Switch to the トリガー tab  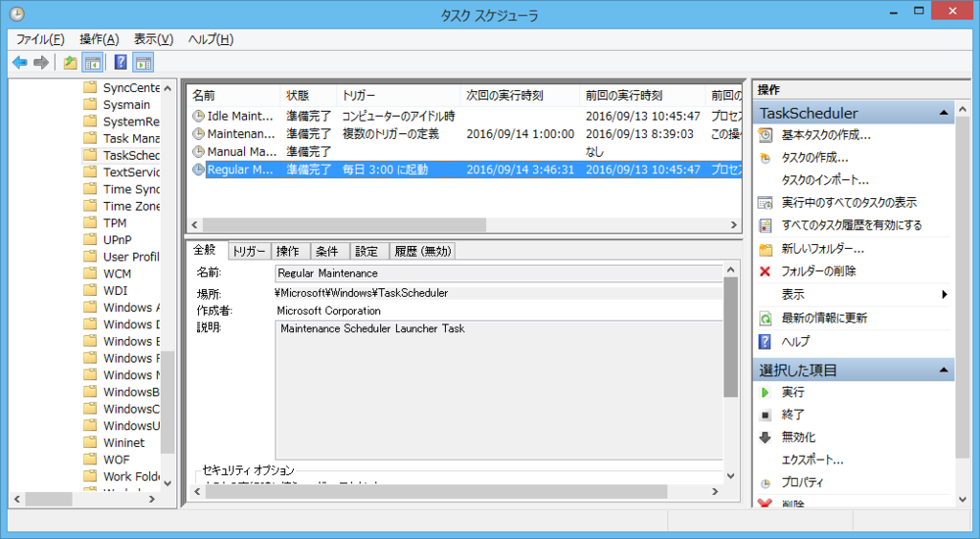249,252
